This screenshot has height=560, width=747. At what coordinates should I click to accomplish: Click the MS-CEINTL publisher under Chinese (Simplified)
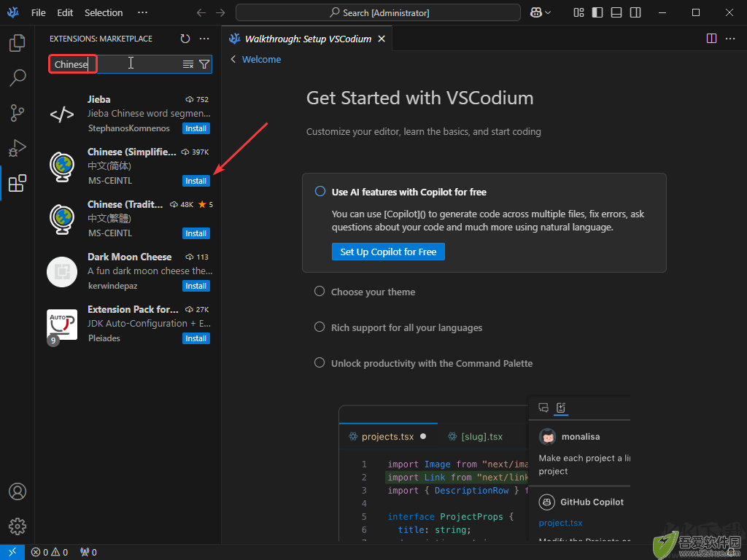[x=110, y=181]
